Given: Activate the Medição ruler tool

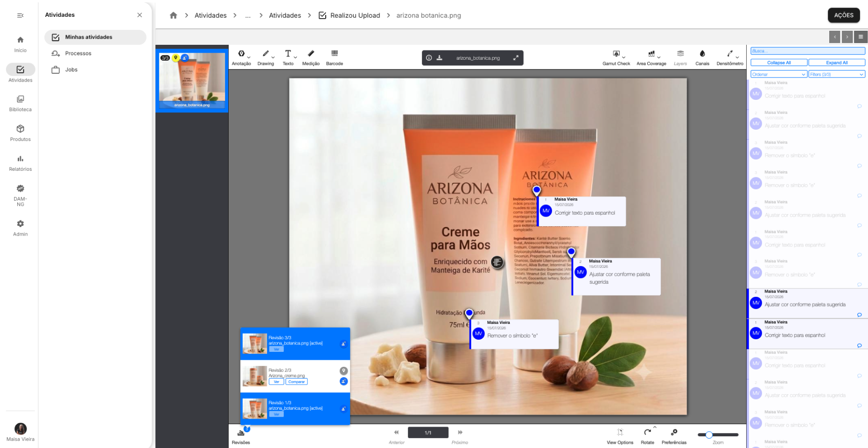Looking at the screenshot, I should 311,57.
